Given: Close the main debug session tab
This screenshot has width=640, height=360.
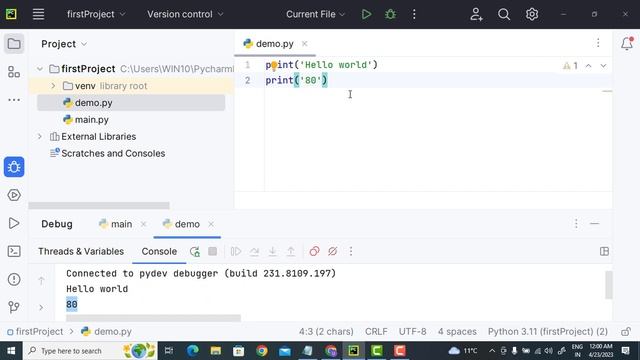Looking at the screenshot, I should point(143,224).
